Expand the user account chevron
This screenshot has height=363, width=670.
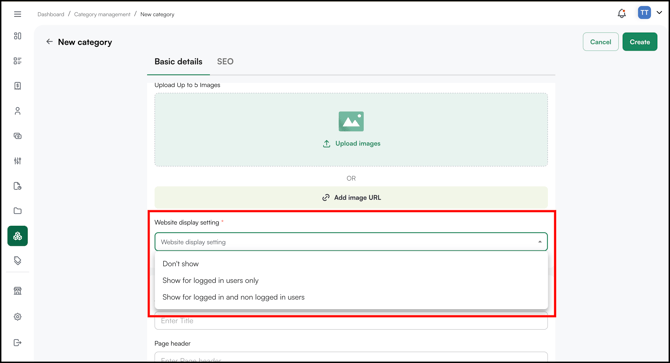[x=659, y=13]
